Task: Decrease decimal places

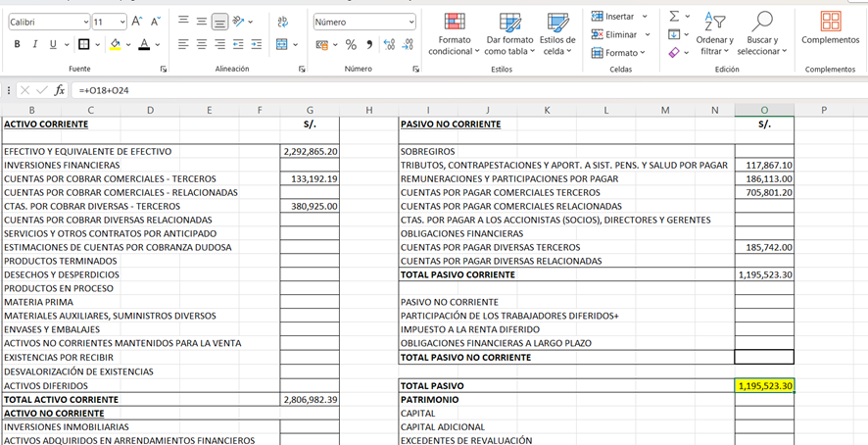Action: 408,45
